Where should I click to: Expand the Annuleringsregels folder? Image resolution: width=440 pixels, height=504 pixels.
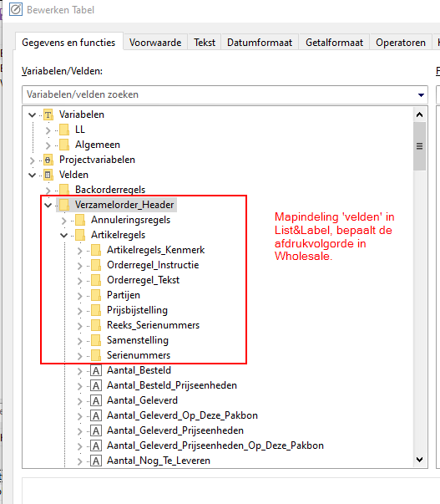pos(64,220)
